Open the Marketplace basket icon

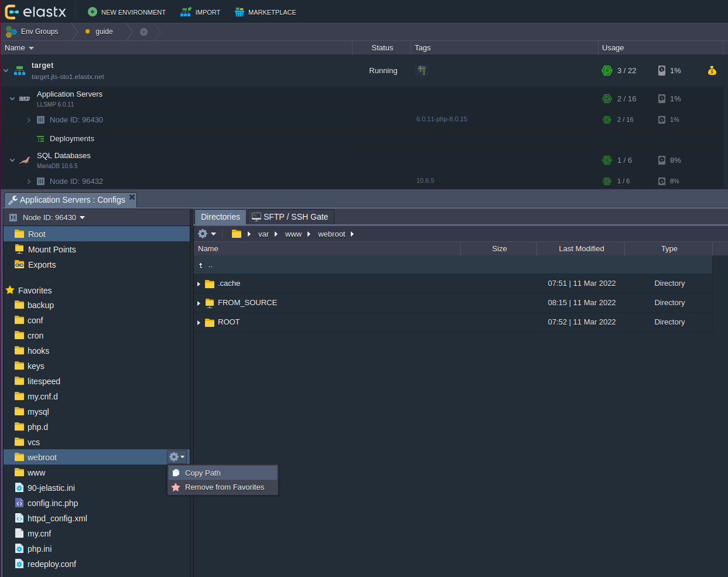[239, 12]
